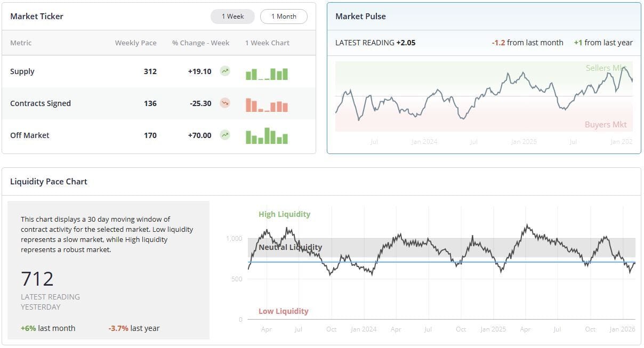The width and height of the screenshot is (644, 348).
Task: Click the Weekly Pace column header
Action: coord(136,43)
